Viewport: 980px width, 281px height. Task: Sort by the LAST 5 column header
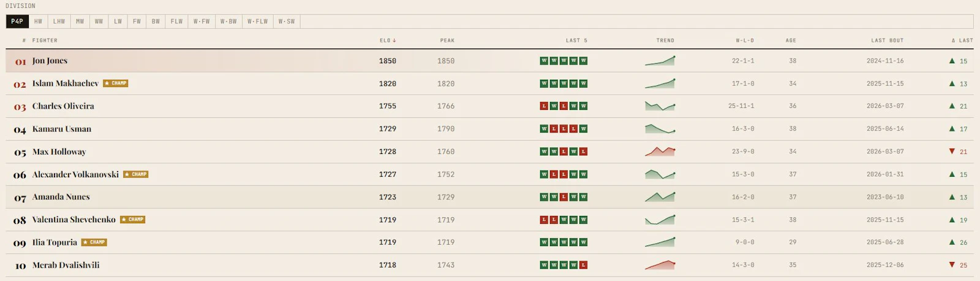[x=576, y=40]
